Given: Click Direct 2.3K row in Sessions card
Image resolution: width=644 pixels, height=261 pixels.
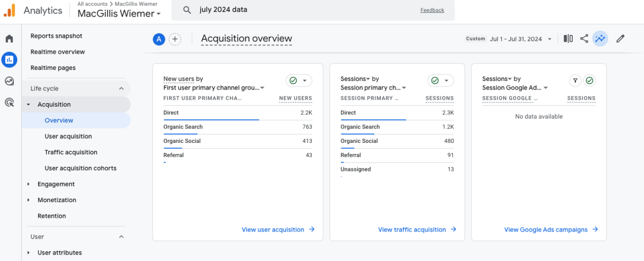Looking at the screenshot, I should coord(397,113).
